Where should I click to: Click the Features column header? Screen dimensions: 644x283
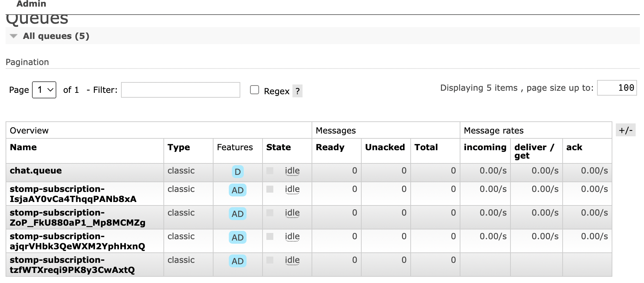pos(235,147)
